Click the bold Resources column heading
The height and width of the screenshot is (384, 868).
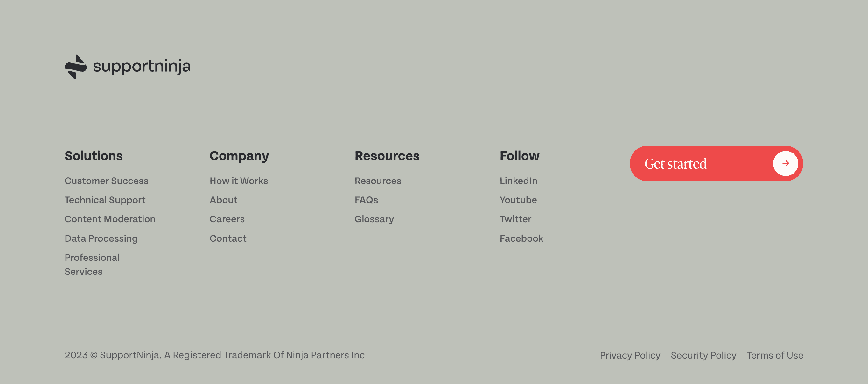pos(387,156)
